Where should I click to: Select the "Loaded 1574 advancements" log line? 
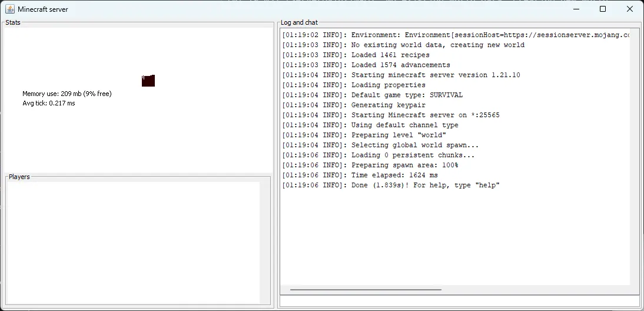point(366,65)
